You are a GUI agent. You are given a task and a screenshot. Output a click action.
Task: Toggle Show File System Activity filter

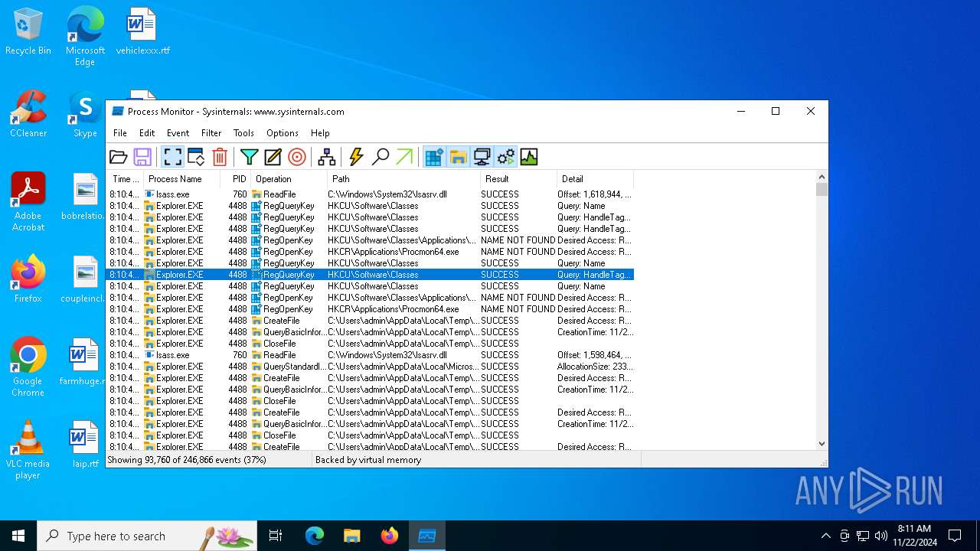tap(458, 157)
